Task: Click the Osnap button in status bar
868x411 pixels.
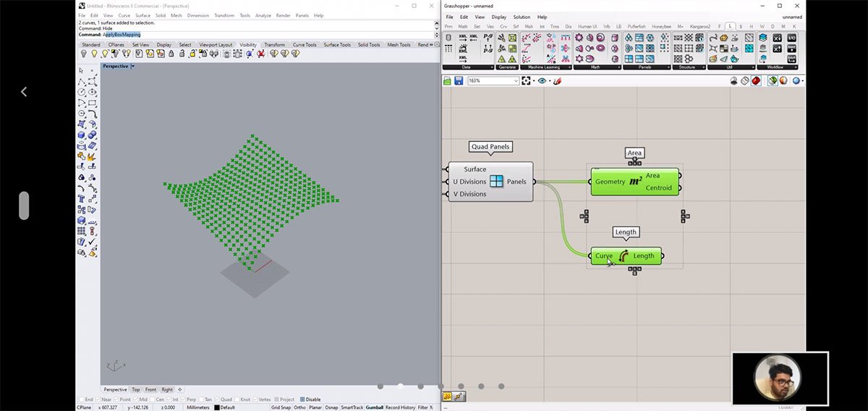Action: (331, 407)
